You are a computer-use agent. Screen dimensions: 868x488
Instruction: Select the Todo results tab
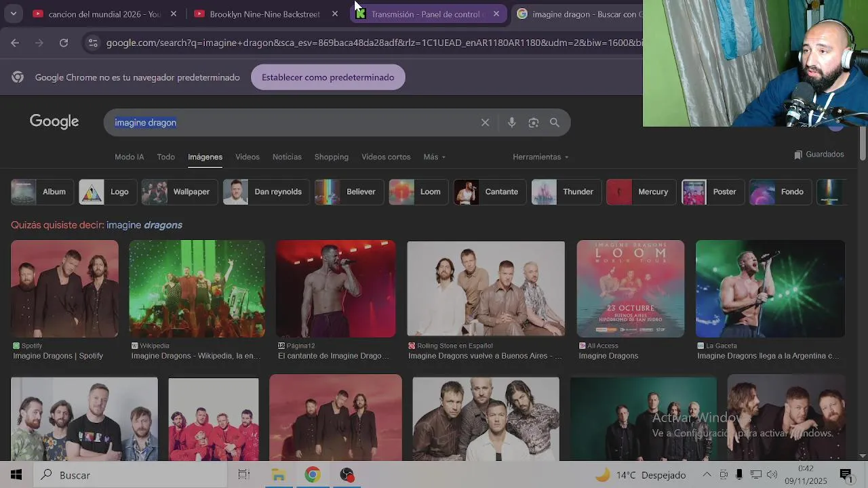pos(166,157)
